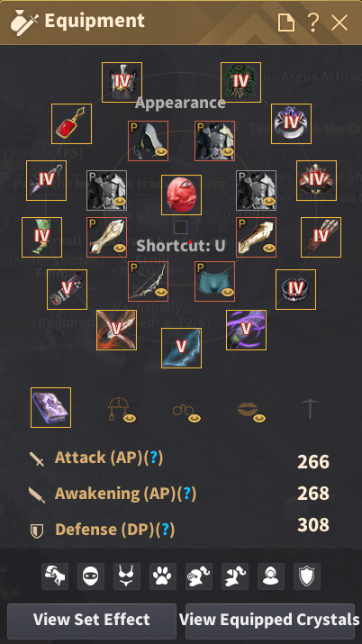Screen dimensions: 362x644
Task: Click the helmet equipment slot
Action: point(122,82)
